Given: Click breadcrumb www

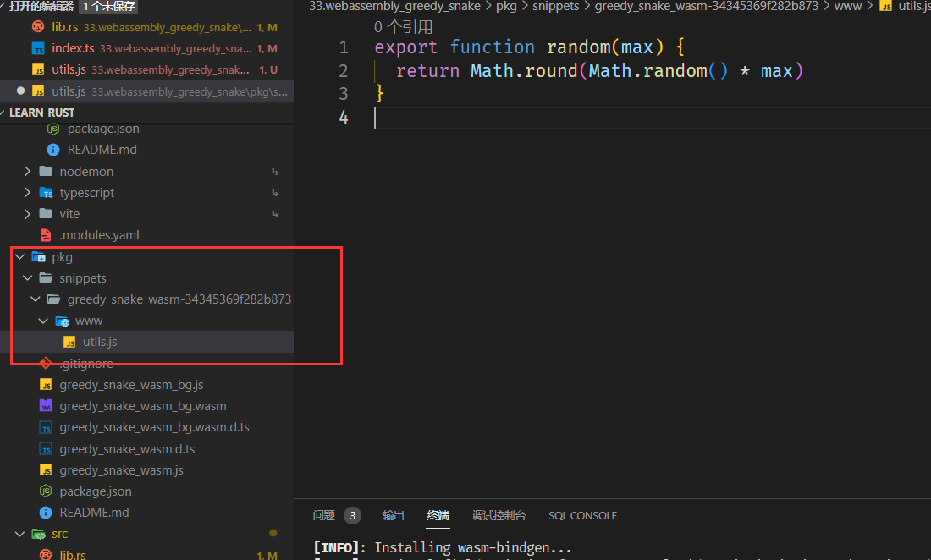Looking at the screenshot, I should point(848,6).
